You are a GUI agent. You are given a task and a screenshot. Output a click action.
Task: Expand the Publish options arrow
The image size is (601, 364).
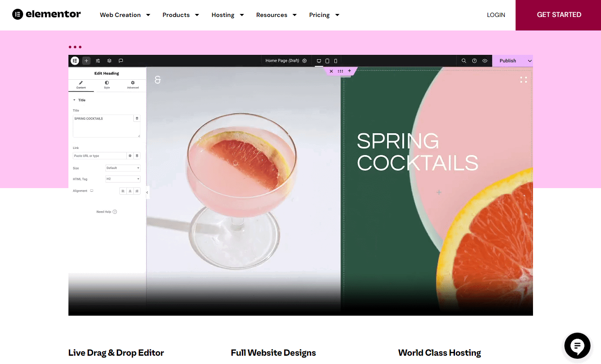tap(530, 61)
